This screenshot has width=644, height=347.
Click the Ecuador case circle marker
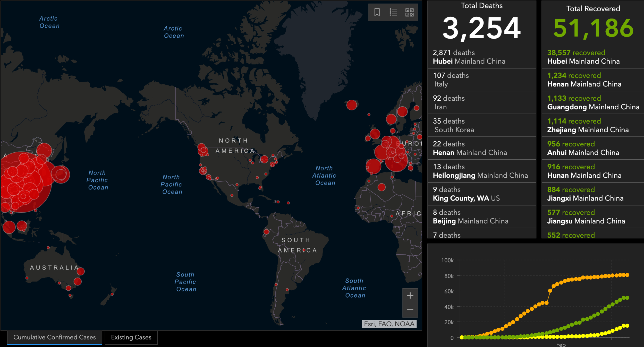coord(266,232)
